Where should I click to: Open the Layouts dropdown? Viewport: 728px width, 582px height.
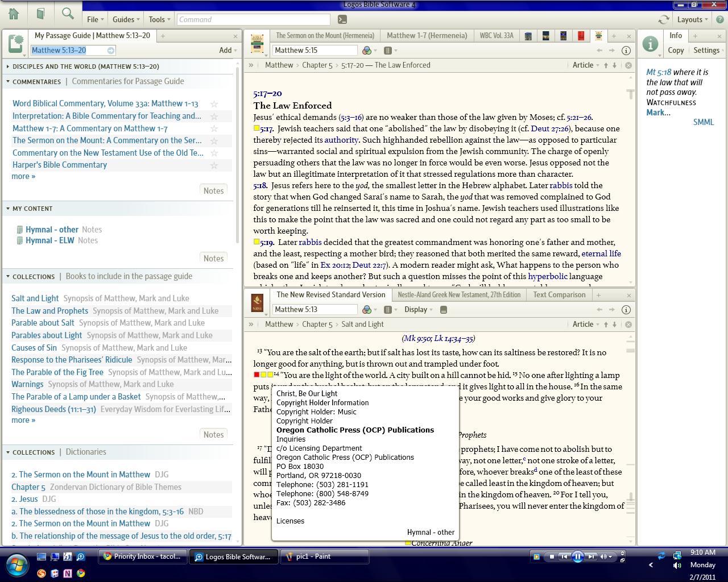click(692, 19)
